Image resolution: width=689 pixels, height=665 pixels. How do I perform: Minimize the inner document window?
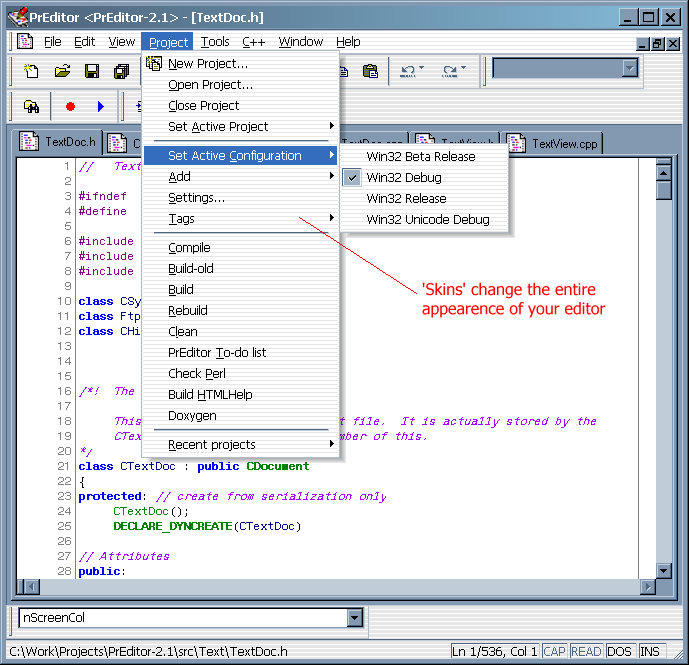click(643, 44)
